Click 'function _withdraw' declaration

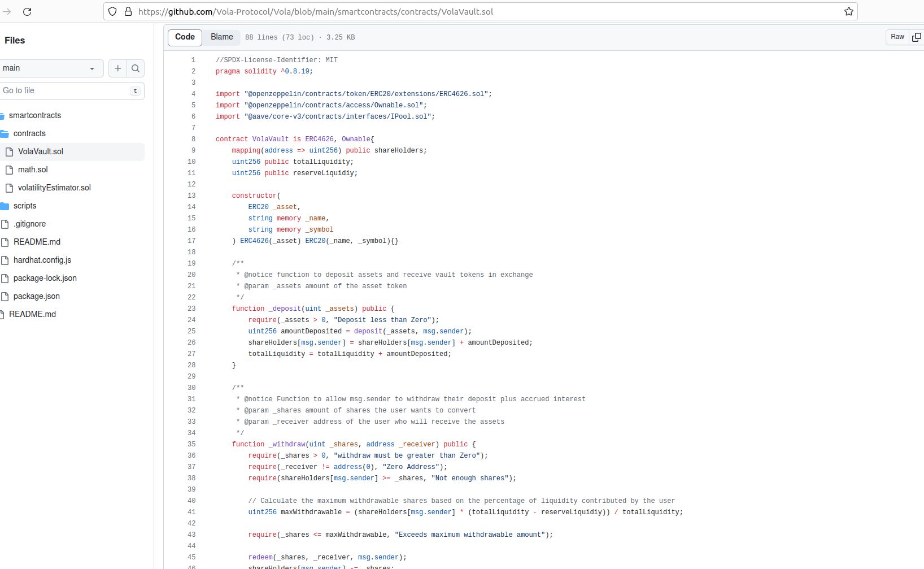354,444
